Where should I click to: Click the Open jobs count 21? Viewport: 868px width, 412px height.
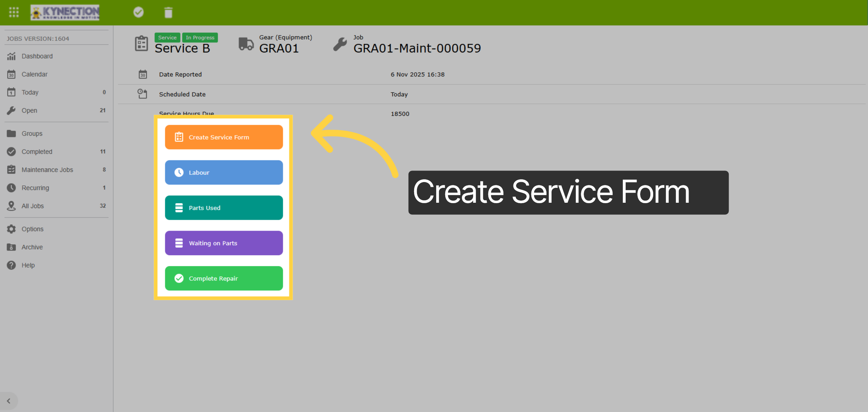tap(103, 110)
